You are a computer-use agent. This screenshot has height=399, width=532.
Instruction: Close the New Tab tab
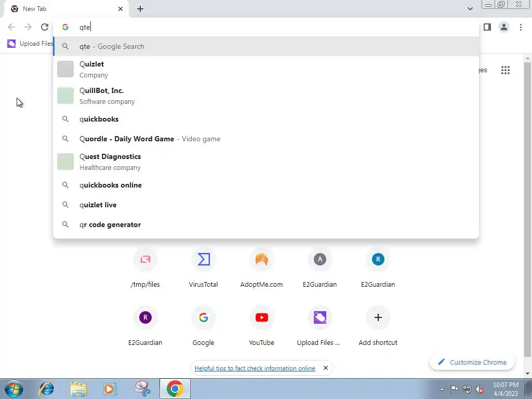(x=121, y=9)
